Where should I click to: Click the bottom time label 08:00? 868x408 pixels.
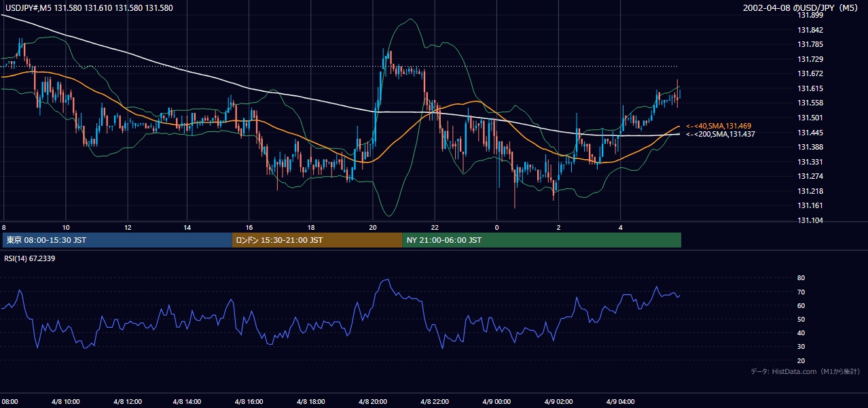(x=10, y=401)
